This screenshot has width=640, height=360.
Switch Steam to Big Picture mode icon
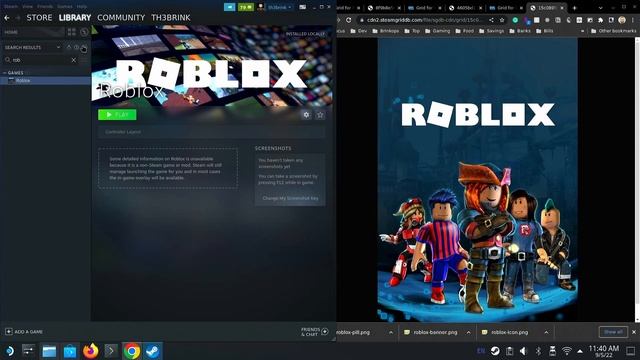pyautogui.click(x=303, y=7)
